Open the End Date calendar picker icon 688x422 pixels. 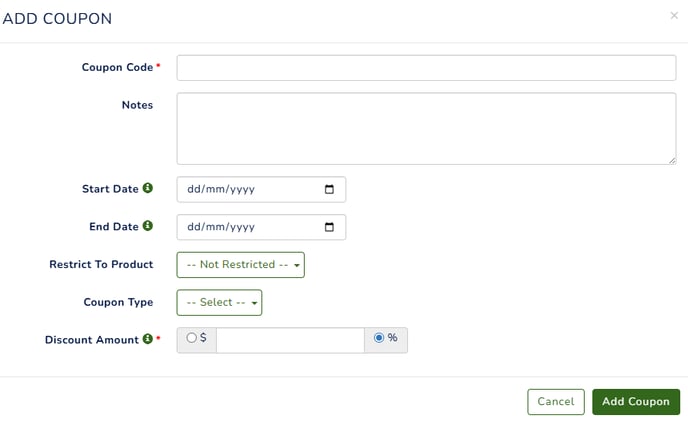[x=329, y=227]
